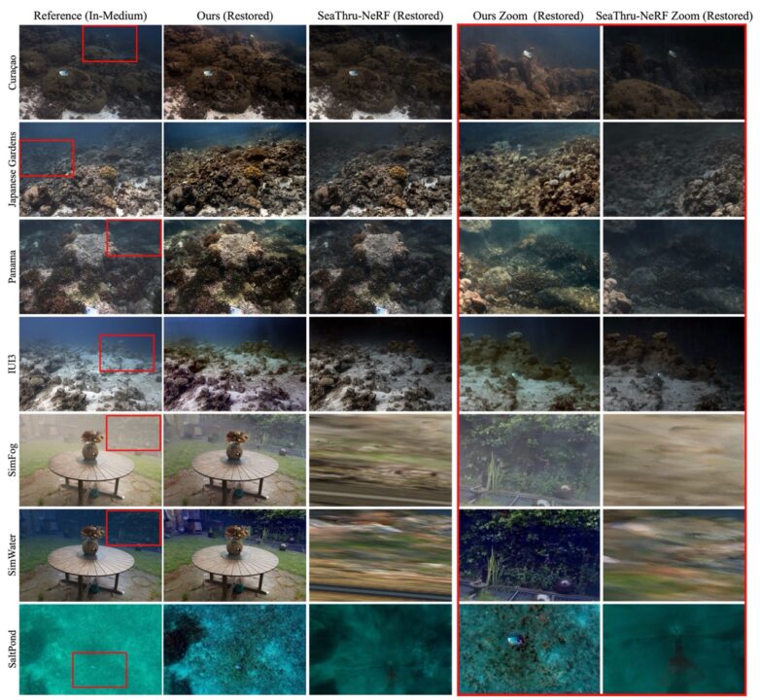Click the SaltPond reference image
This screenshot has height=700, width=760.
(90, 649)
